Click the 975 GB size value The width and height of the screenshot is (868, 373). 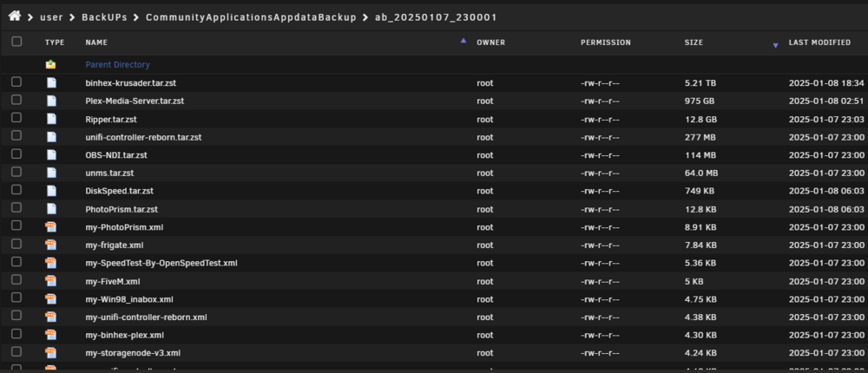[699, 101]
